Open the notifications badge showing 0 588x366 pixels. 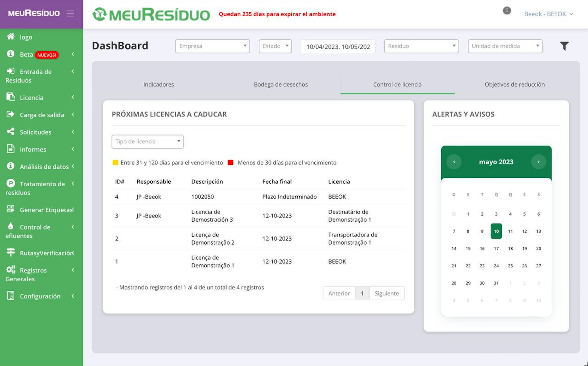point(507,10)
